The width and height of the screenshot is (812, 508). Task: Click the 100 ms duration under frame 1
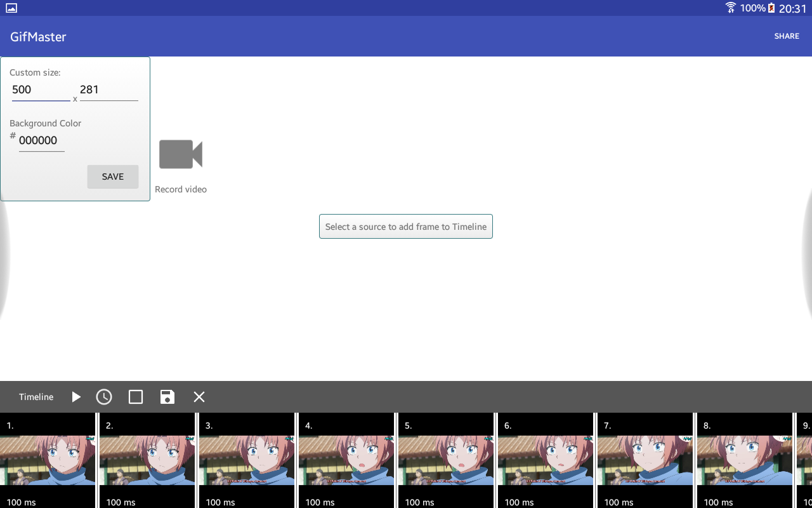click(x=22, y=502)
